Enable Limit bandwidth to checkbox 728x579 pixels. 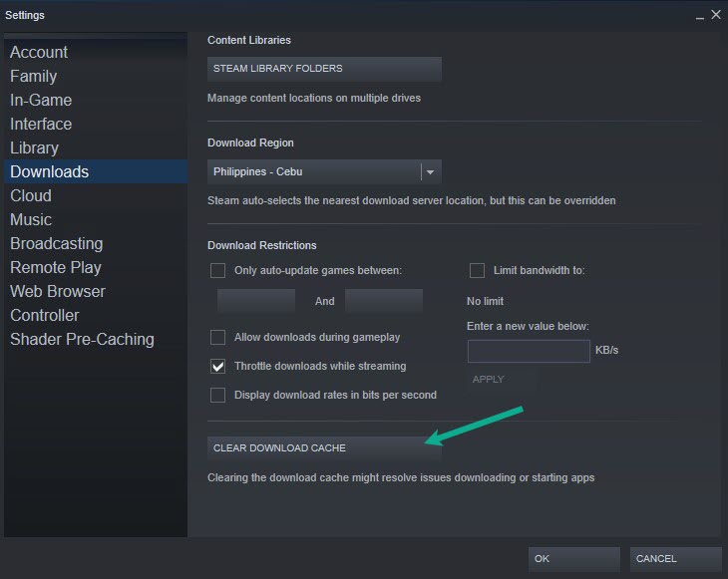[477, 270]
